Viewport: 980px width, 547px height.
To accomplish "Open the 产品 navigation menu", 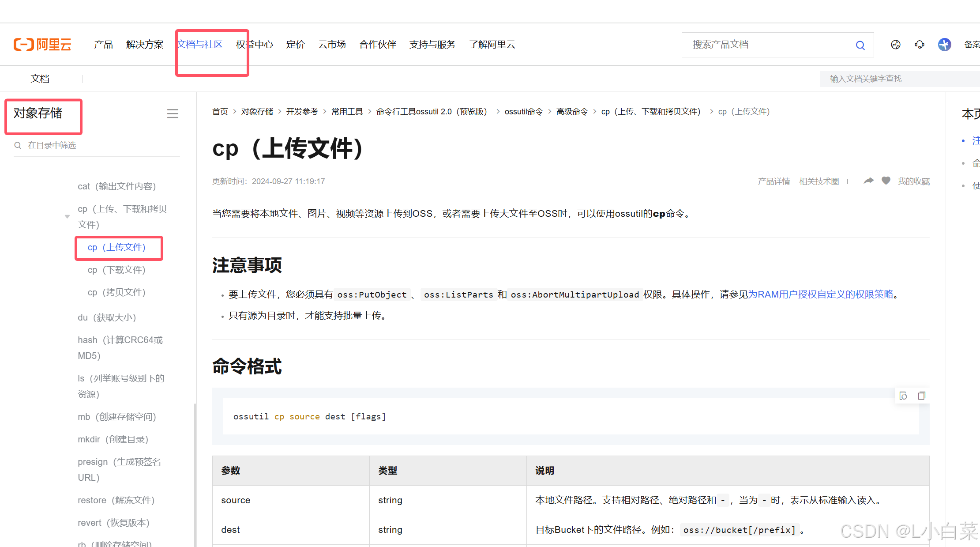I will (x=103, y=45).
